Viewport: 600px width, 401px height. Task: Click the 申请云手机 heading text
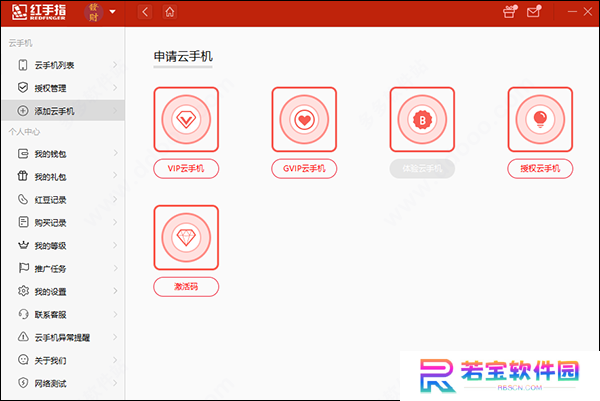pos(183,57)
